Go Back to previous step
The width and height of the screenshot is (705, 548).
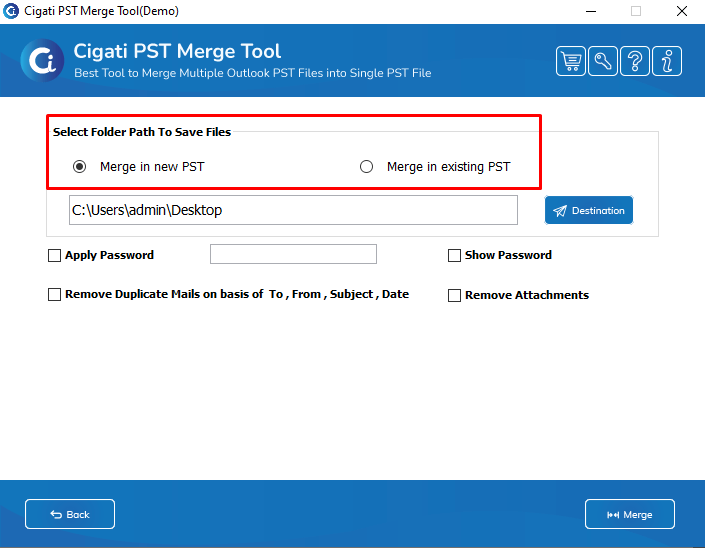[x=70, y=514]
